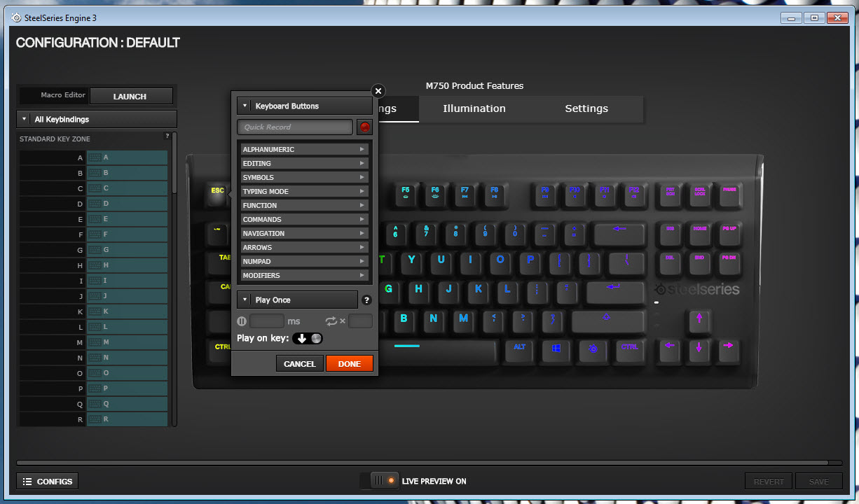Open the Play Once playback dropdown

297,300
